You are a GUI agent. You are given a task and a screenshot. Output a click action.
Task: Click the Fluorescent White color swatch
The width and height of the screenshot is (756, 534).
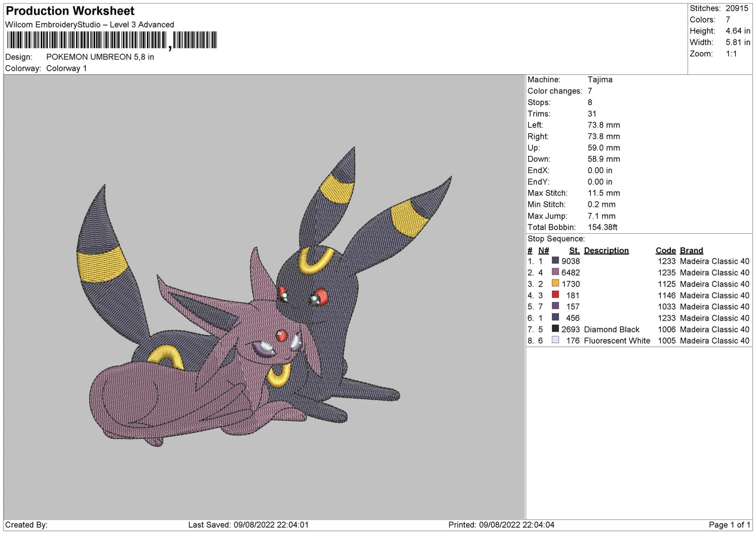(555, 340)
